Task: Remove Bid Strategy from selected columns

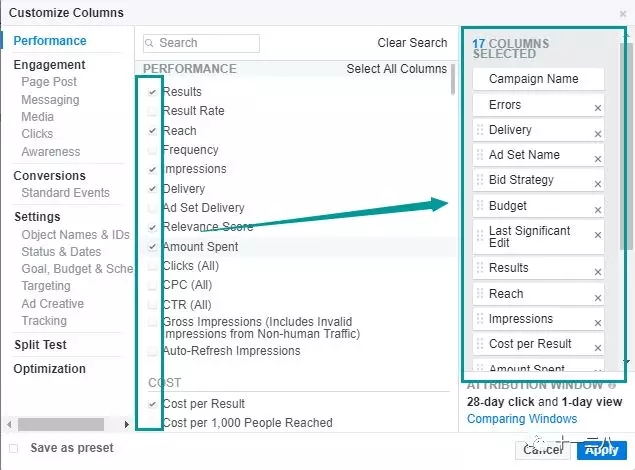Action: click(x=598, y=184)
